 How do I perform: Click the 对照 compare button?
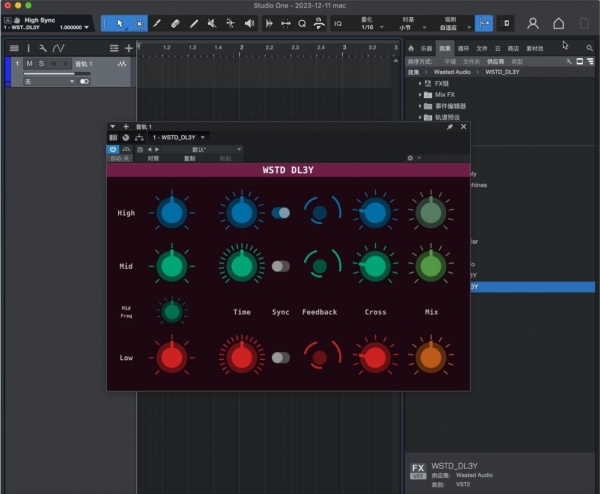click(x=153, y=158)
